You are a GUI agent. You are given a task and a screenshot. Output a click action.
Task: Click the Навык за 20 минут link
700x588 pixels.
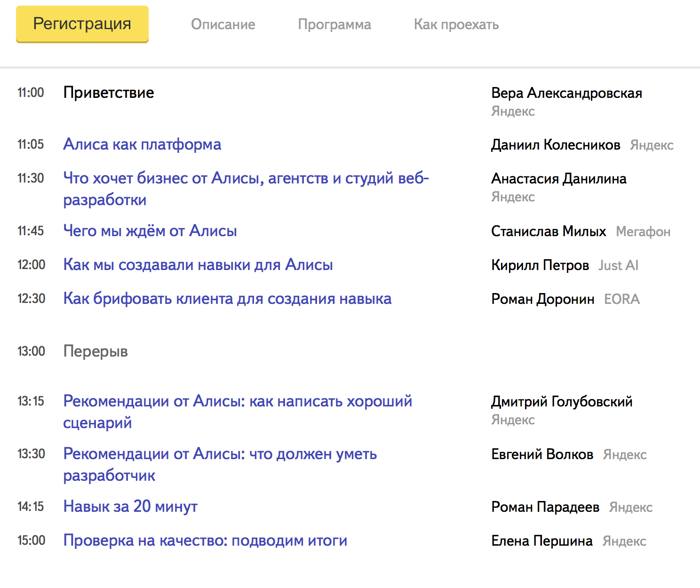pos(130,507)
